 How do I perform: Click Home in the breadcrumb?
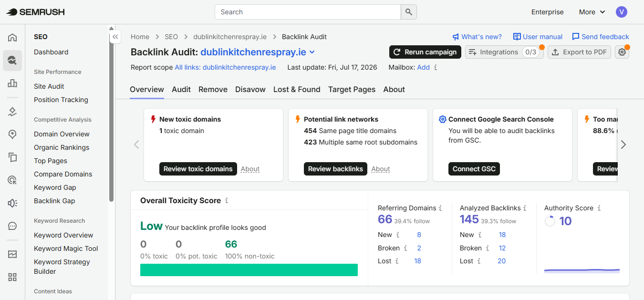coord(140,37)
